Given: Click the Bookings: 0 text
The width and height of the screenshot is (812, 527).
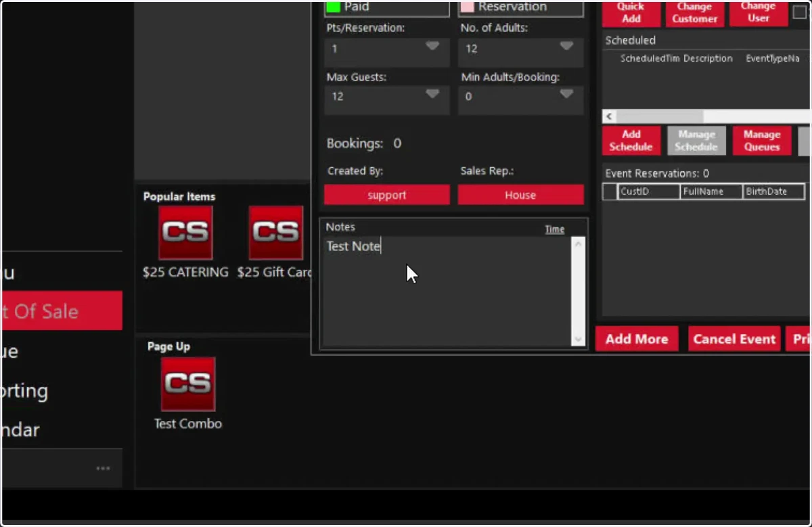Looking at the screenshot, I should tap(364, 143).
